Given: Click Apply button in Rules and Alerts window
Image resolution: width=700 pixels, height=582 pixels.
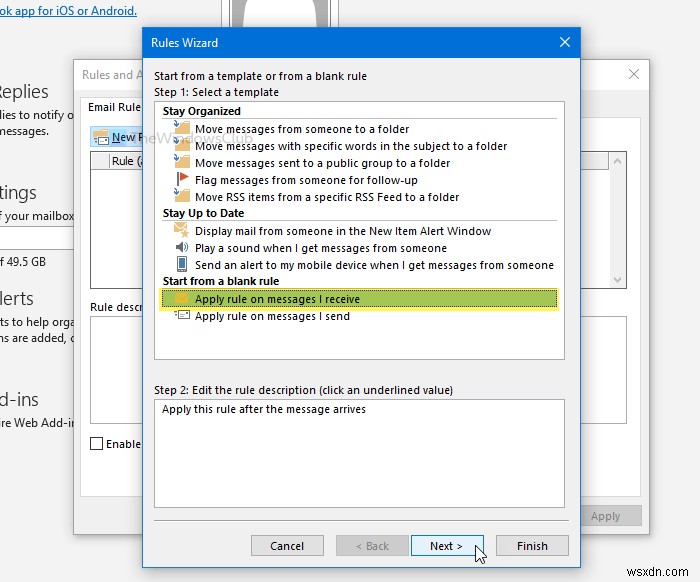Looking at the screenshot, I should pos(611,516).
